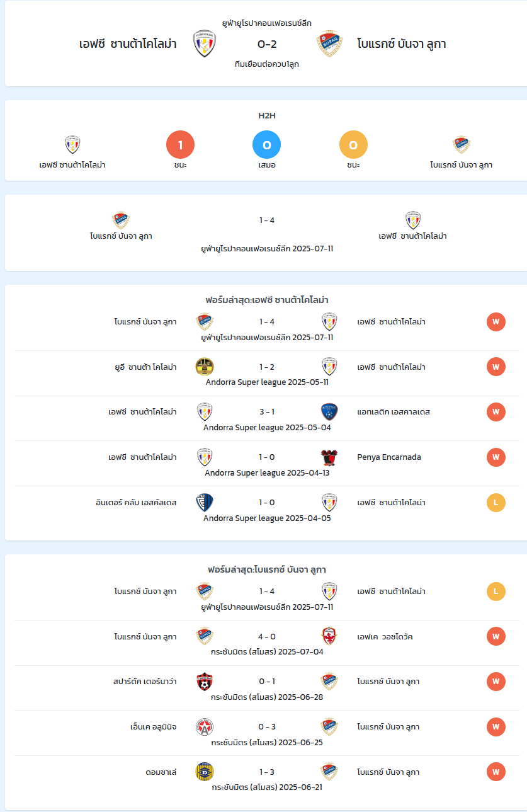Click the Spartak Trnava team crest
This screenshot has width=527, height=812.
click(x=205, y=682)
